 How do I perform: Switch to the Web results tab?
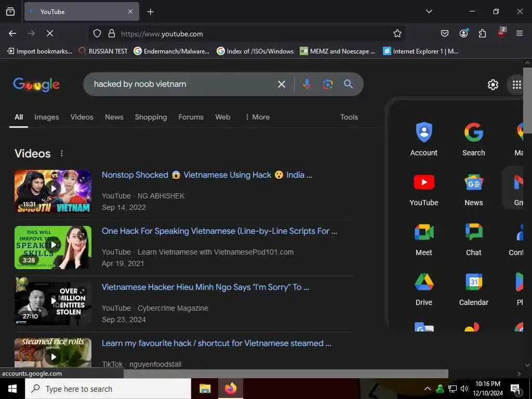222,117
